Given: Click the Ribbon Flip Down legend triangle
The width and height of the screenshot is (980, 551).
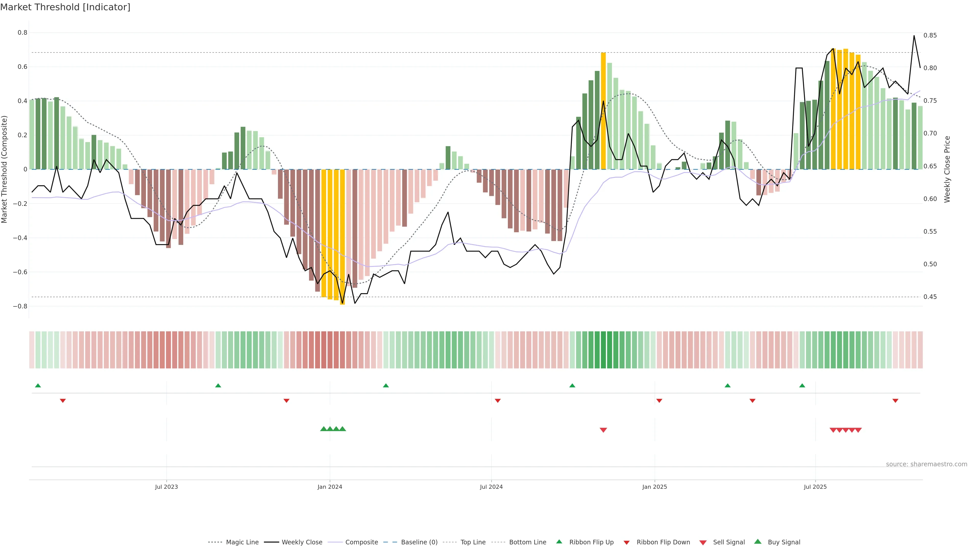Looking at the screenshot, I should 627,543.
